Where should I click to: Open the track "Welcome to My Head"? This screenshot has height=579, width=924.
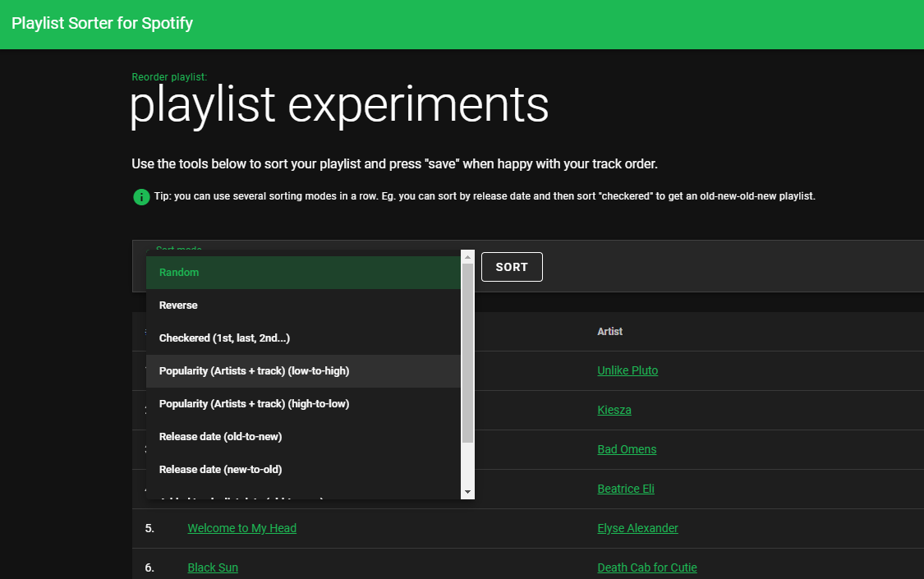[x=241, y=528]
